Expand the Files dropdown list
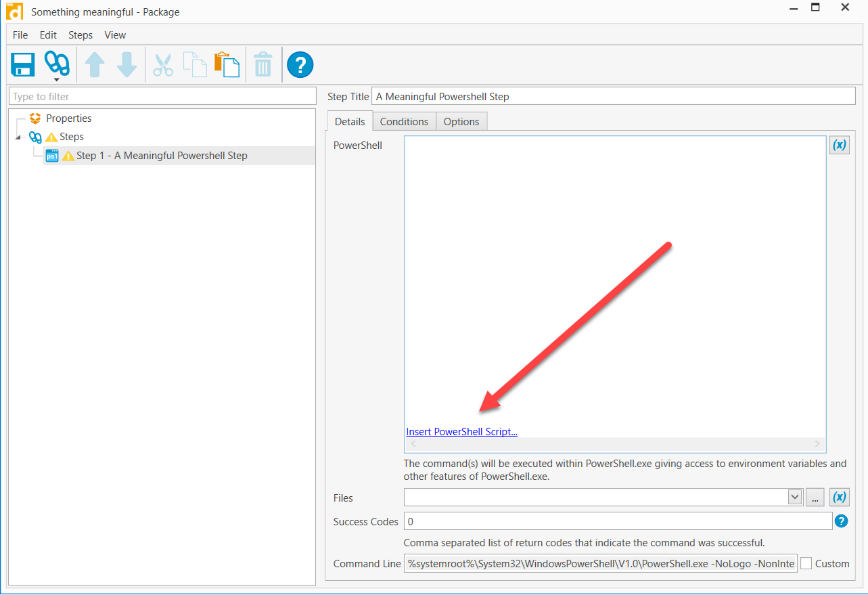 (x=794, y=498)
